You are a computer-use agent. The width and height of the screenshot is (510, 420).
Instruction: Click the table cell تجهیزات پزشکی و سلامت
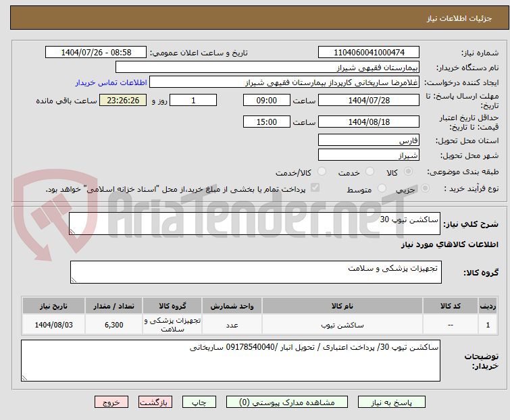point(172,325)
